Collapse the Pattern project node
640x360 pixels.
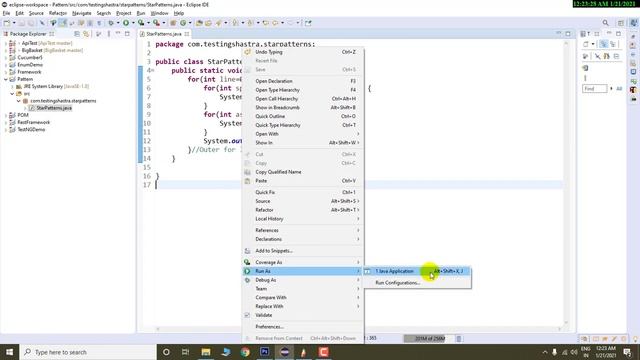pyautogui.click(x=6, y=79)
